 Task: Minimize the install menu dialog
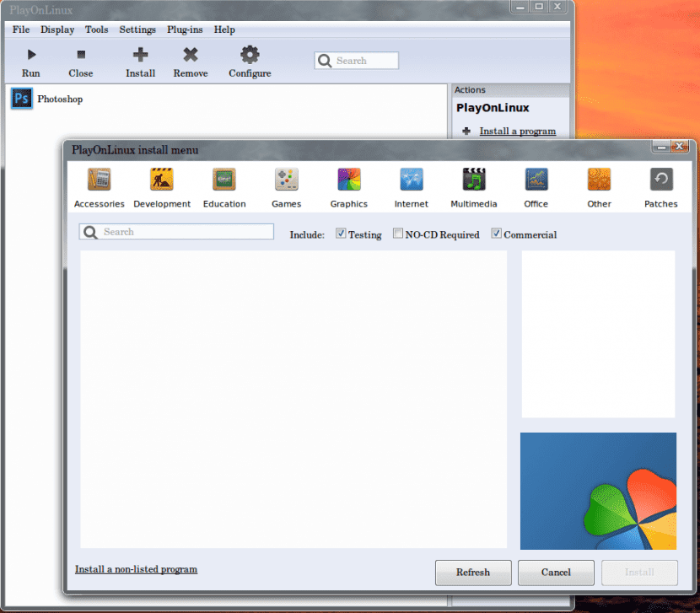click(661, 147)
